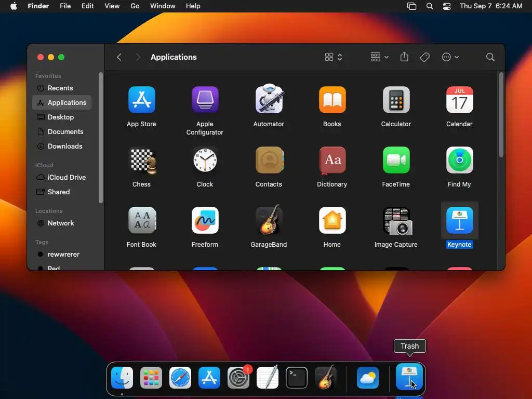
Task: Click the main content vertical scrollbar
Action: coord(501,115)
